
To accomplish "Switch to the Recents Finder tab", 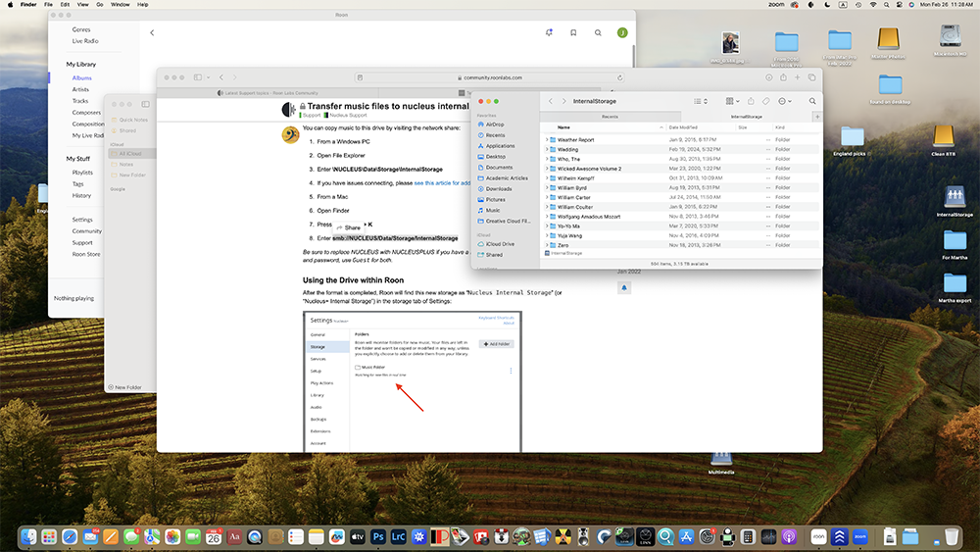I will pyautogui.click(x=610, y=117).
